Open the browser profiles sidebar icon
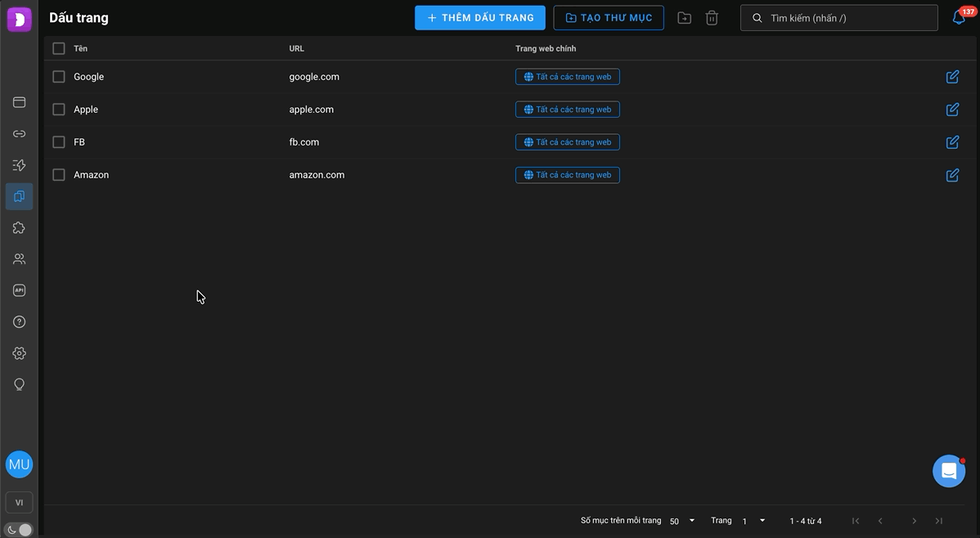This screenshot has height=538, width=980. (20, 102)
